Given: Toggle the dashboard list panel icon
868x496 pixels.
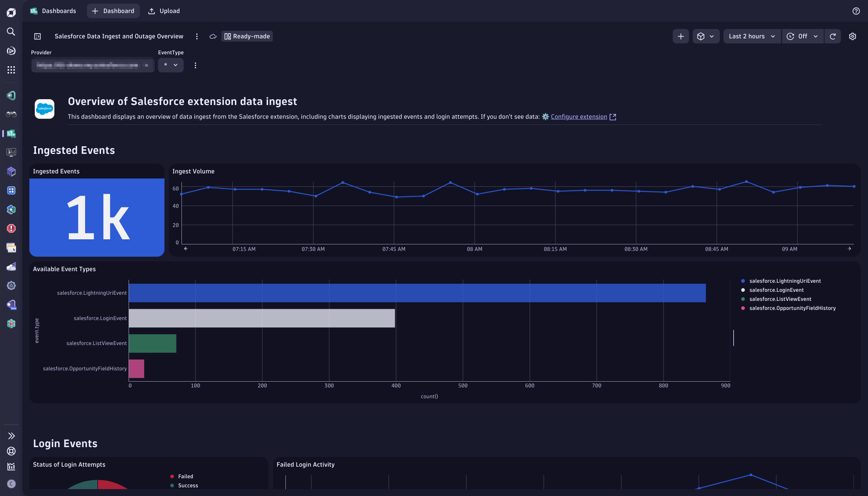Looking at the screenshot, I should click(x=38, y=36).
